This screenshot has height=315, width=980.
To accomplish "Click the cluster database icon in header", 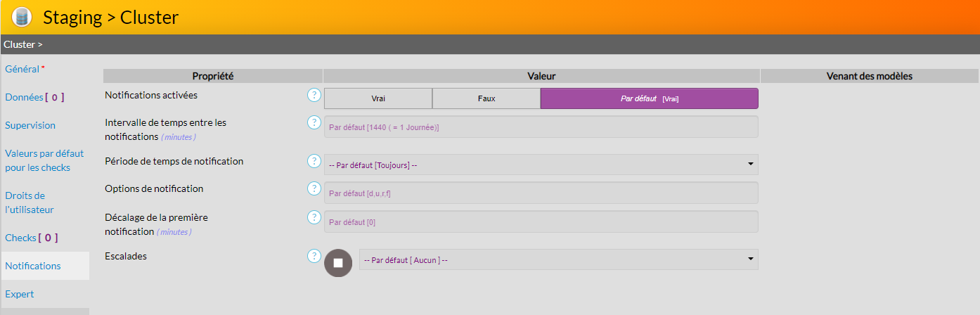I will (x=22, y=17).
